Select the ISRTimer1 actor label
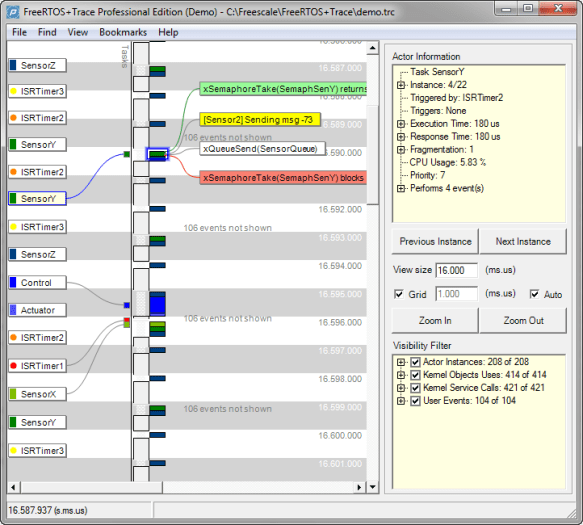 [x=38, y=366]
